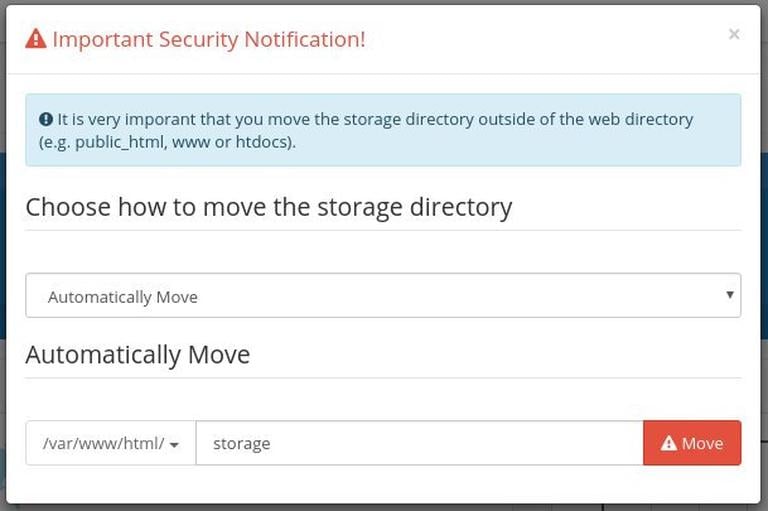Image resolution: width=768 pixels, height=511 pixels.
Task: Expand the /var/www/html/ path dropdown
Action: pos(110,443)
